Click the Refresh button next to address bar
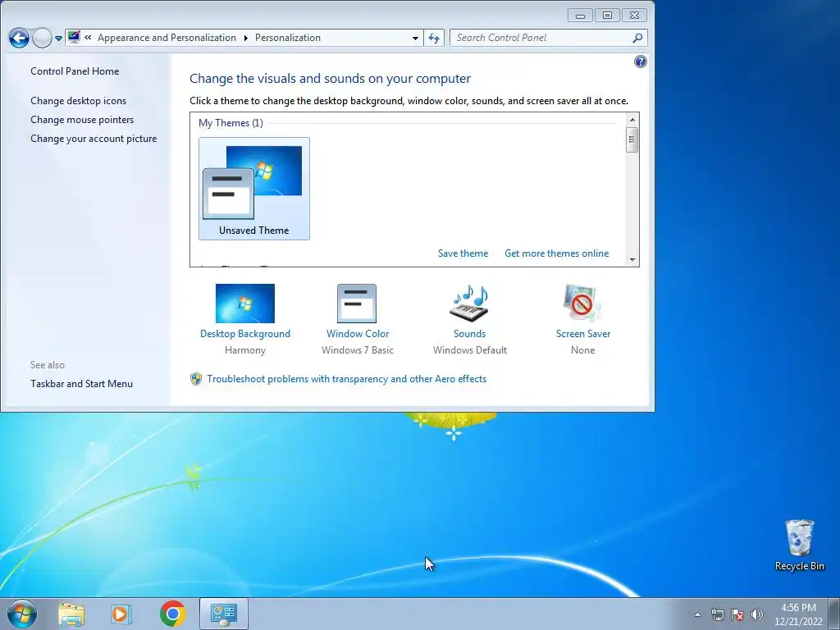 coord(433,38)
